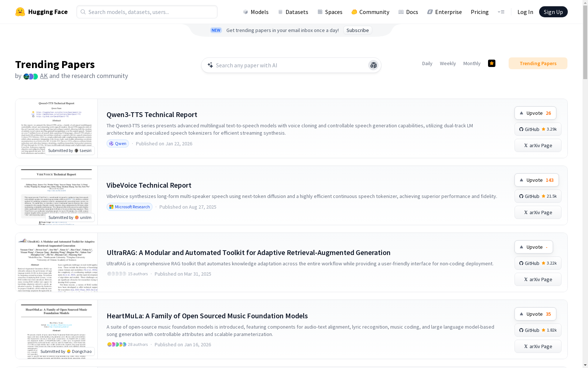Open arXiv Page for Qwen3-TTS report
The height and width of the screenshot is (368, 588).
(538, 145)
